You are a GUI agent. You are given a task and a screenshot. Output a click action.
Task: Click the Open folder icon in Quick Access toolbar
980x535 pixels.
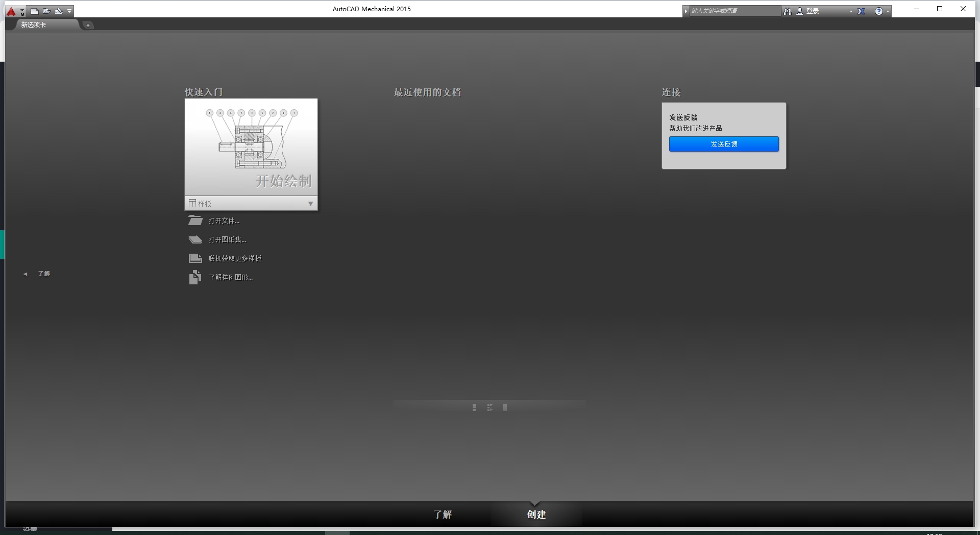click(46, 11)
